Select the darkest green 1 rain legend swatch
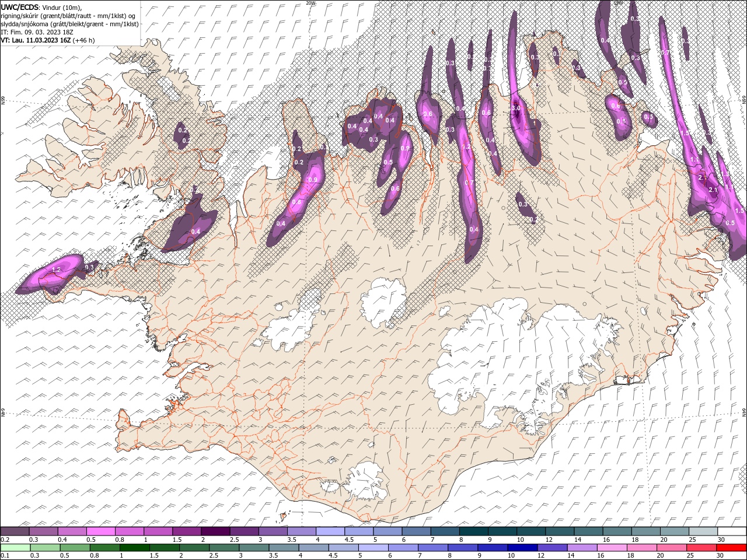Screen dimensions: 747x560 click(135, 547)
